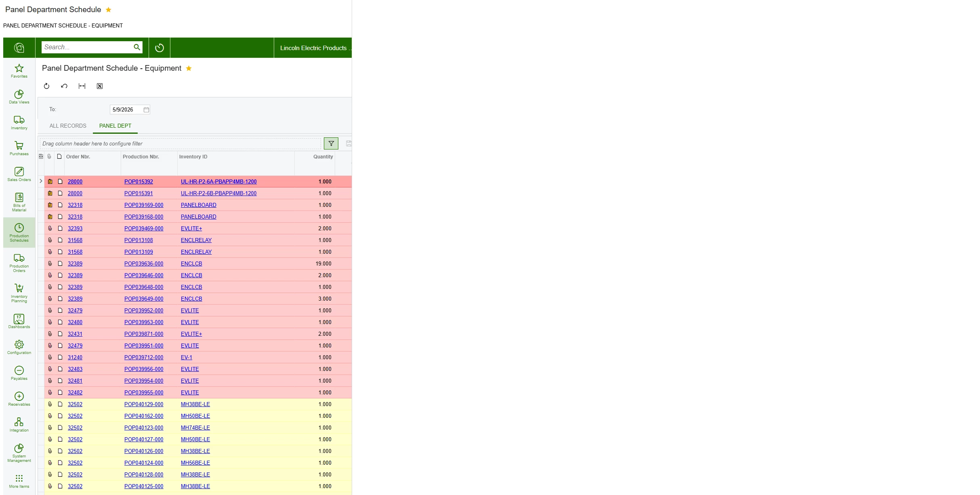Open production order POP039636-000 link
The height and width of the screenshot is (495, 980).
coord(144,263)
